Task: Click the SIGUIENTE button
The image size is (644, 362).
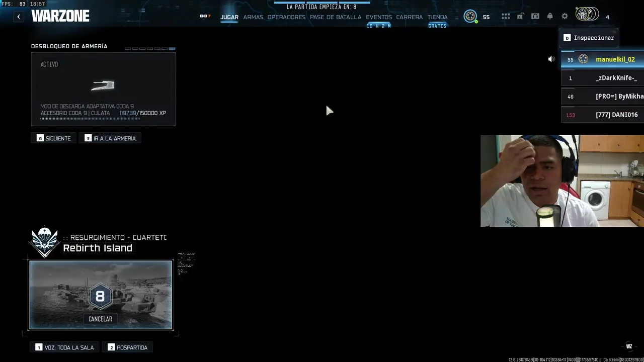Action: pyautogui.click(x=54, y=138)
